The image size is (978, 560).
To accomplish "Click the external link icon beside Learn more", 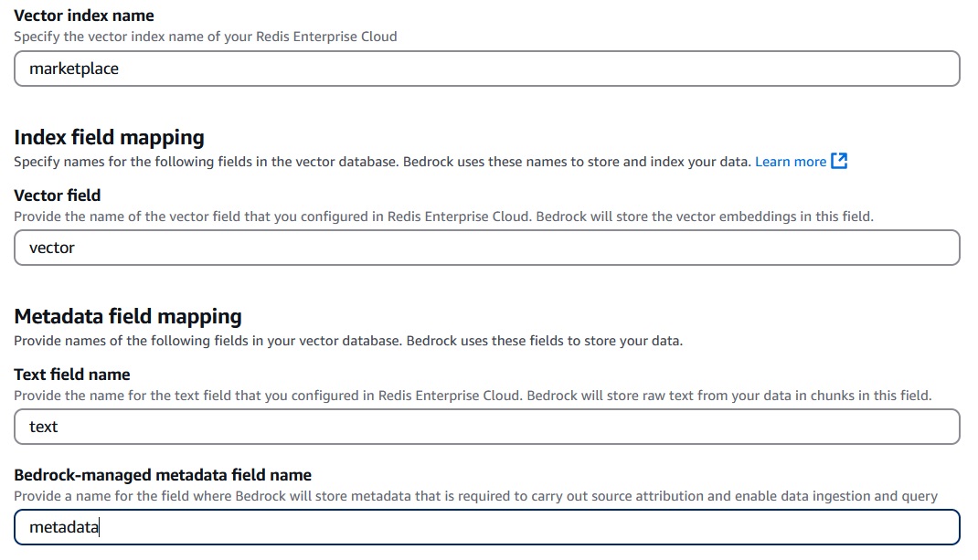I will [838, 161].
